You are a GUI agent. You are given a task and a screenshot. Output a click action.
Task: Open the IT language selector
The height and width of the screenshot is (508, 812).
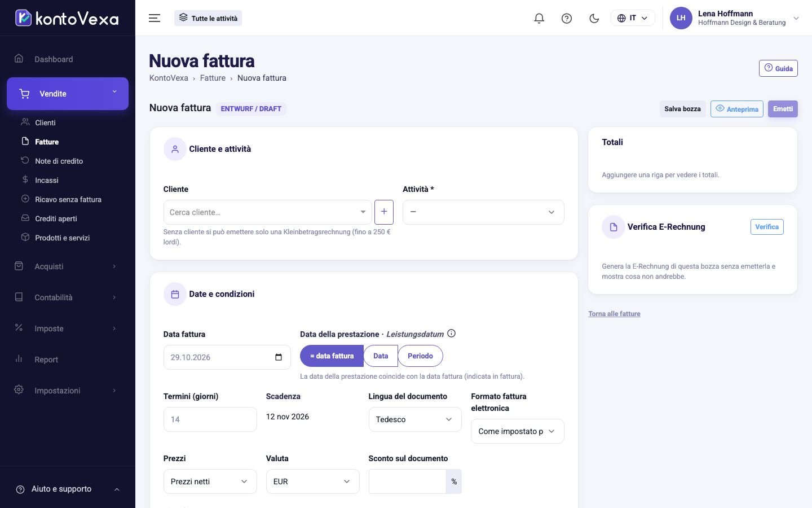633,18
